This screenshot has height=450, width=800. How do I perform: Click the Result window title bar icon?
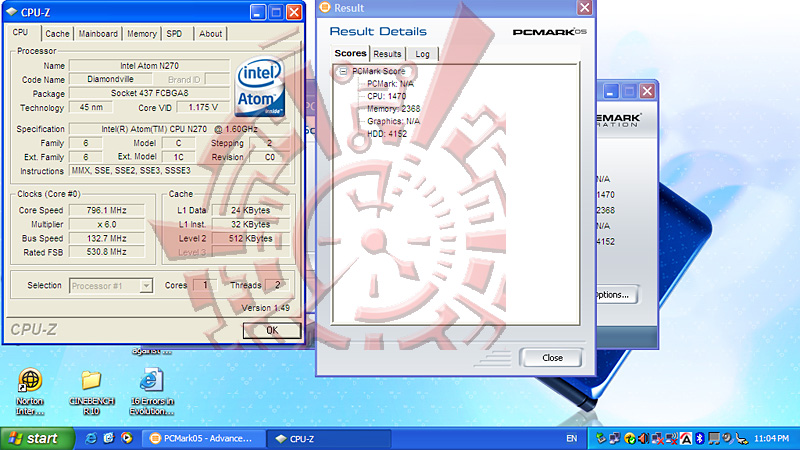(x=325, y=7)
